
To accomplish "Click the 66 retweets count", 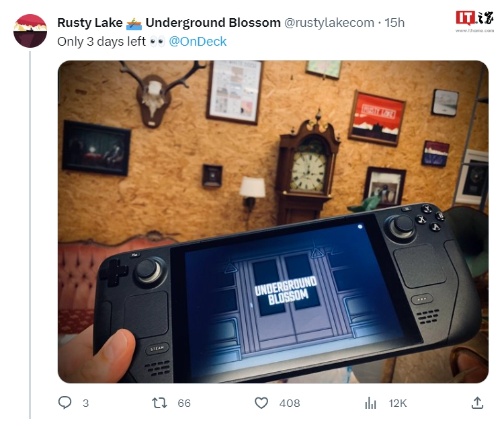I will pos(184,403).
